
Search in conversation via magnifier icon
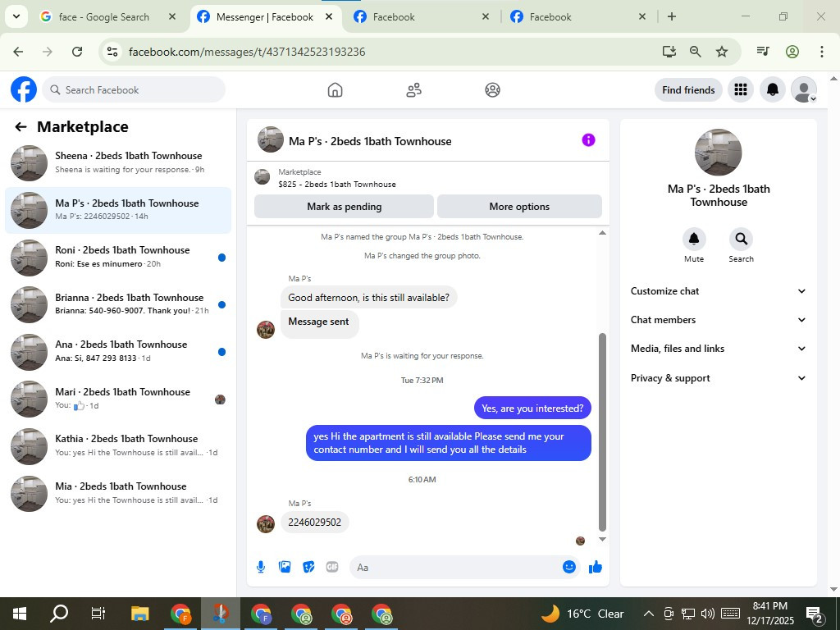(741, 239)
